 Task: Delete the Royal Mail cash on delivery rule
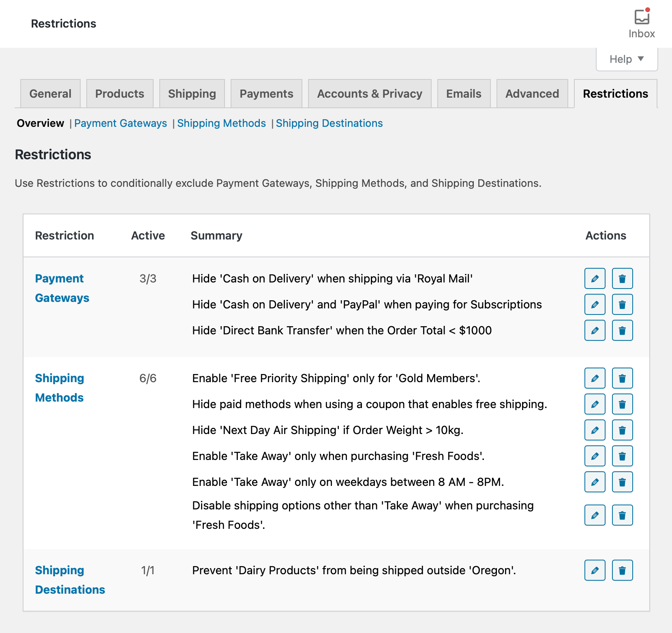click(622, 278)
